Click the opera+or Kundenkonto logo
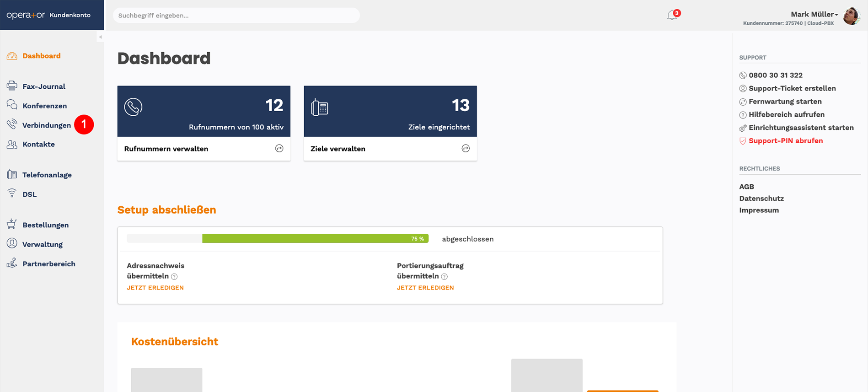 point(48,15)
